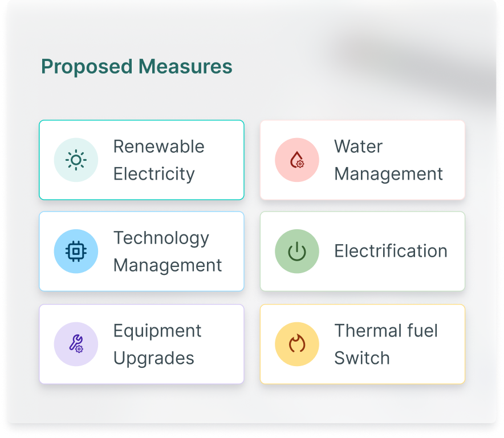
Task: Select the microchip icon for Technology Management
Action: (76, 251)
